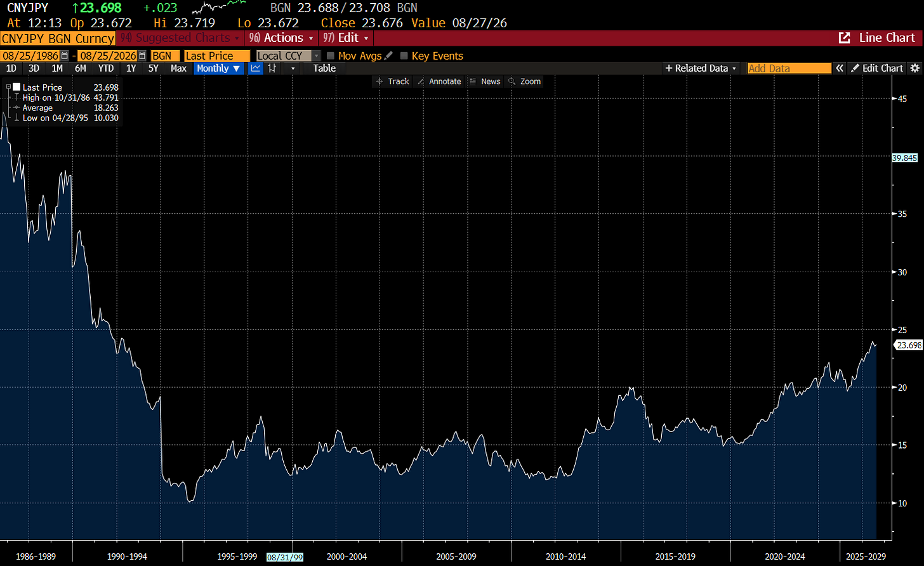This screenshot has height=566, width=924.
Task: Activate the Zoom tool
Action: 524,81
